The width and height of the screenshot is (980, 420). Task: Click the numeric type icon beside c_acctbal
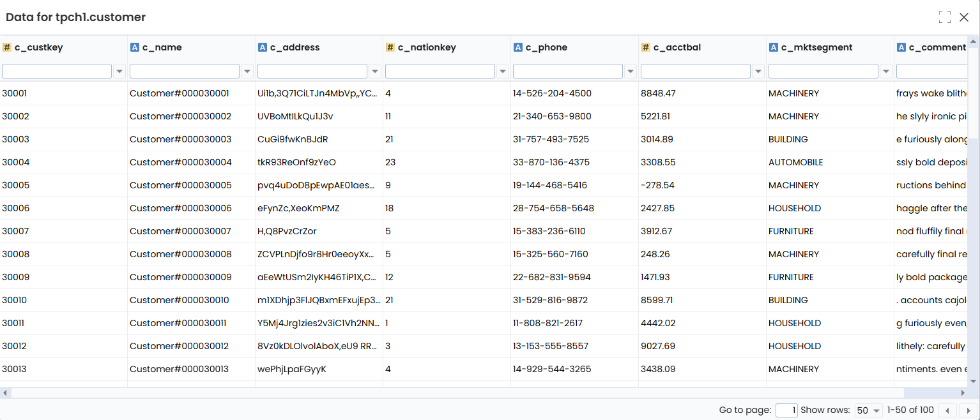[x=646, y=47]
